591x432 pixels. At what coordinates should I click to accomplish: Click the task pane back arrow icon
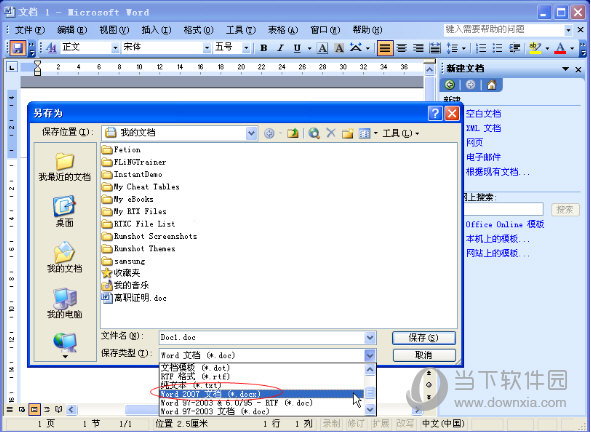click(x=450, y=85)
